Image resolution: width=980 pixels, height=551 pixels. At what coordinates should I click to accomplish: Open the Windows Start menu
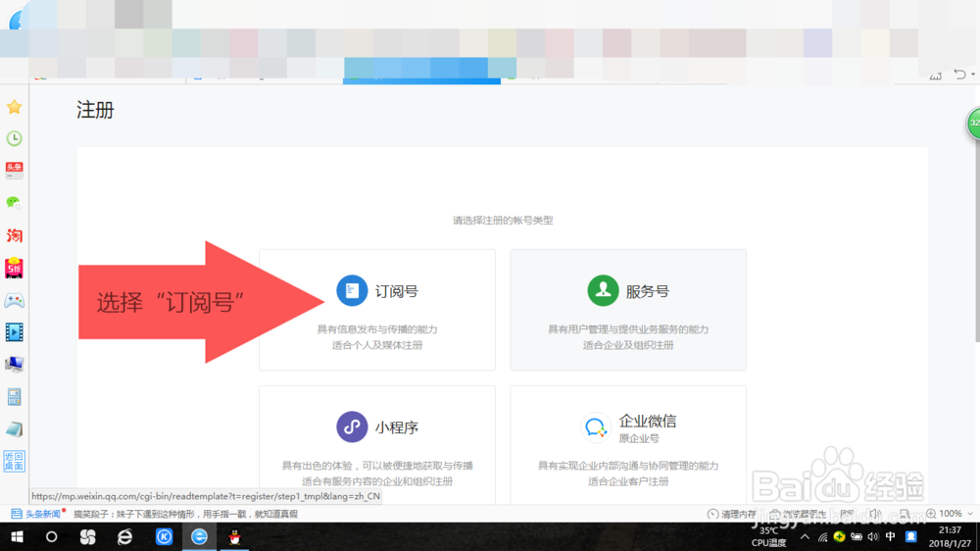click(x=17, y=537)
